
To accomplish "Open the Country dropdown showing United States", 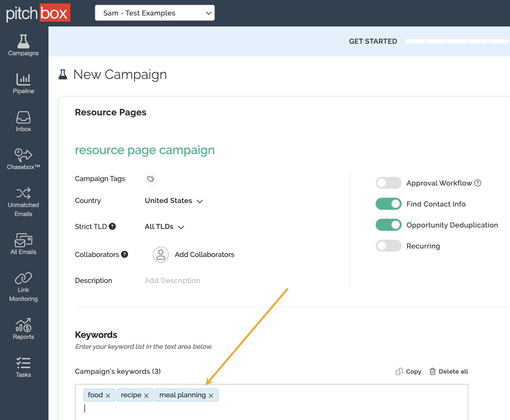I will click(x=174, y=201).
